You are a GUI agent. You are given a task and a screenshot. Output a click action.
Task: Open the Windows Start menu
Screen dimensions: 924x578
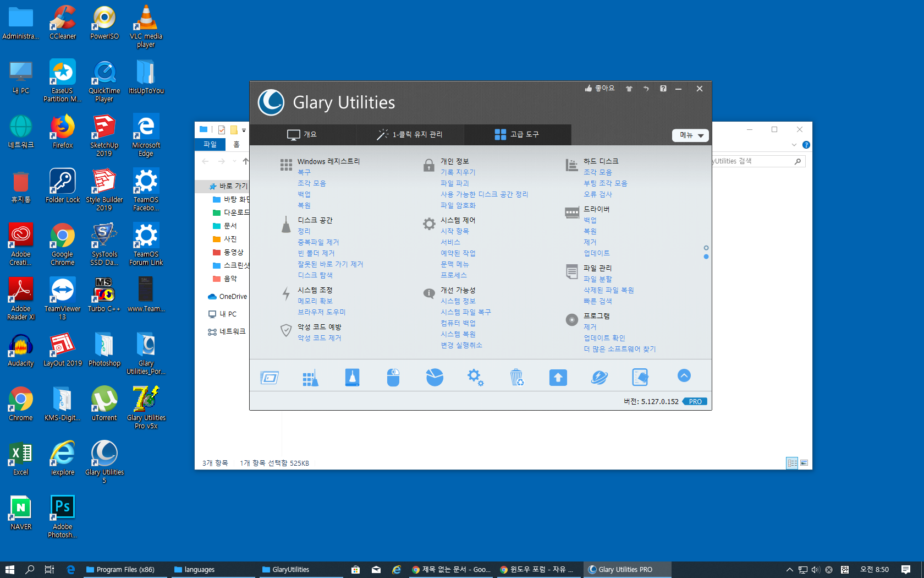[9, 570]
